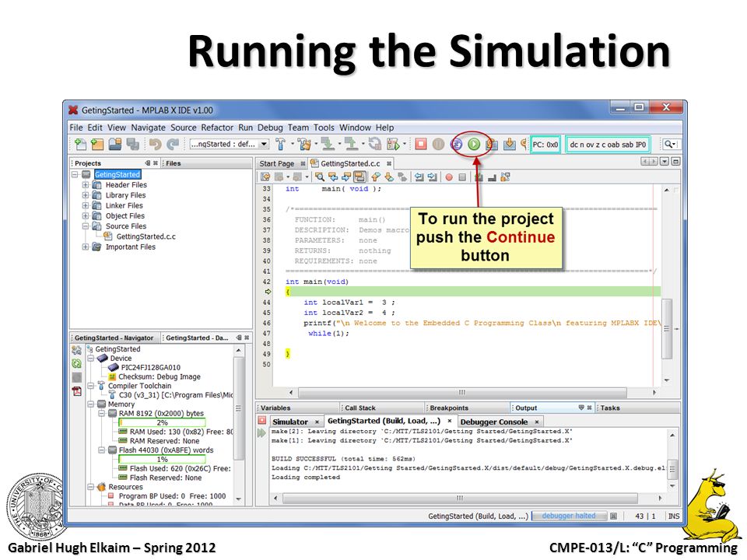
Task: Open the Window menu
Action: click(355, 128)
